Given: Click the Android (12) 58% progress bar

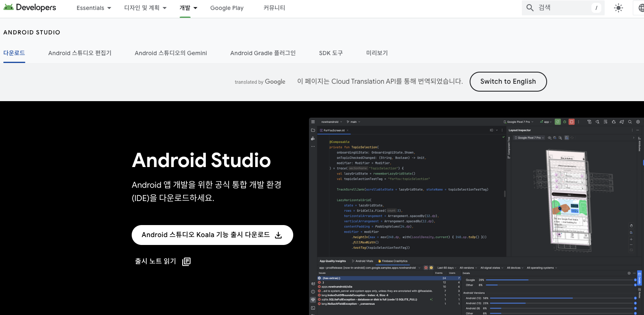Looking at the screenshot, I should 562,298.
